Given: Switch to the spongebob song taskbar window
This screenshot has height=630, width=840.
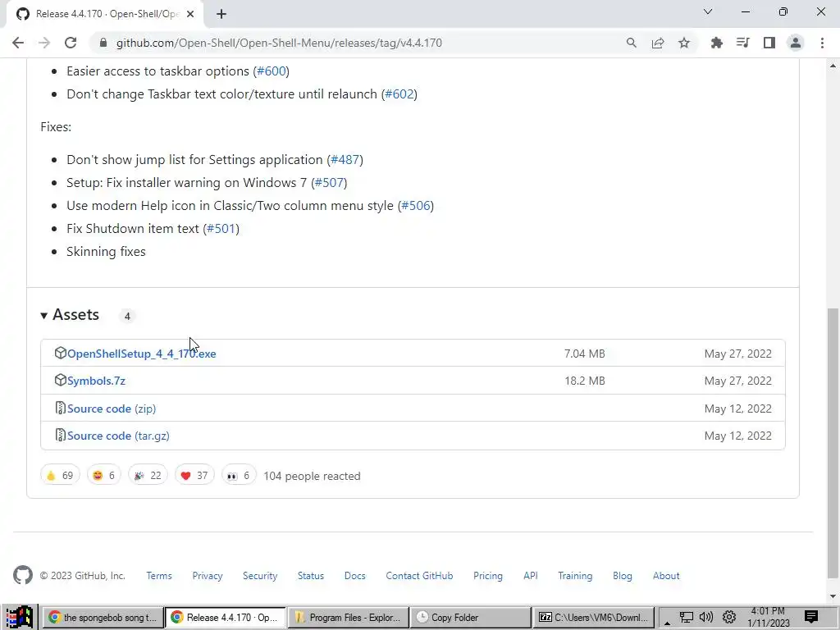Looking at the screenshot, I should click(103, 618).
